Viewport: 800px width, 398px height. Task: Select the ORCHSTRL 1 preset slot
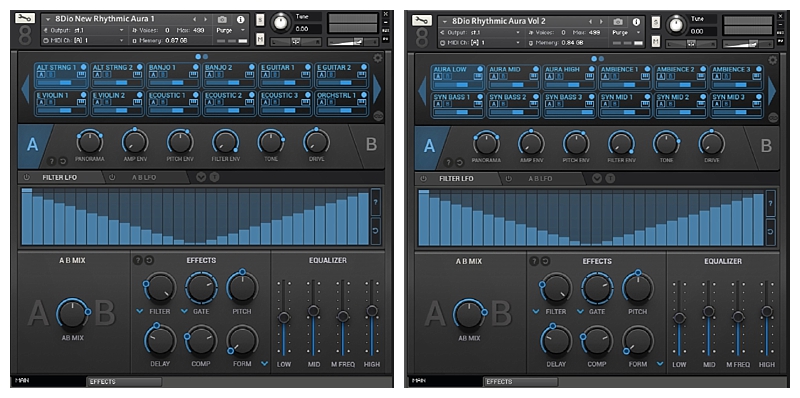(341, 104)
